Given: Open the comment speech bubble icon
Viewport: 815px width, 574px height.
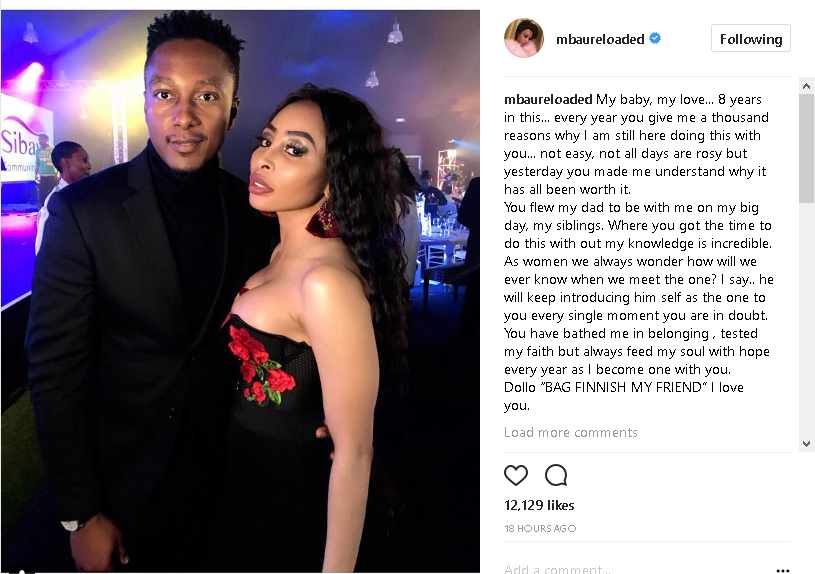Looking at the screenshot, I should coord(556,475).
